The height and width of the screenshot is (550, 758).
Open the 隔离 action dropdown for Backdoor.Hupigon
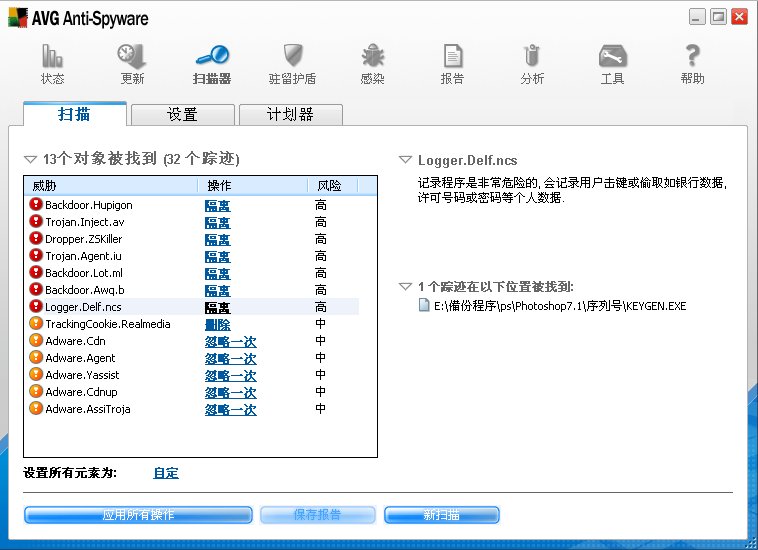(218, 206)
